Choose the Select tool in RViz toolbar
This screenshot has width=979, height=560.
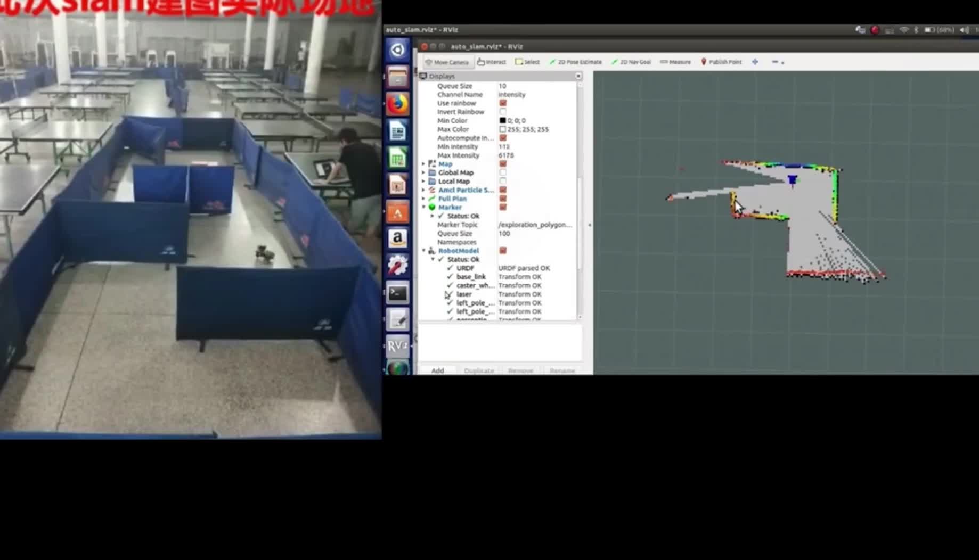tap(527, 62)
